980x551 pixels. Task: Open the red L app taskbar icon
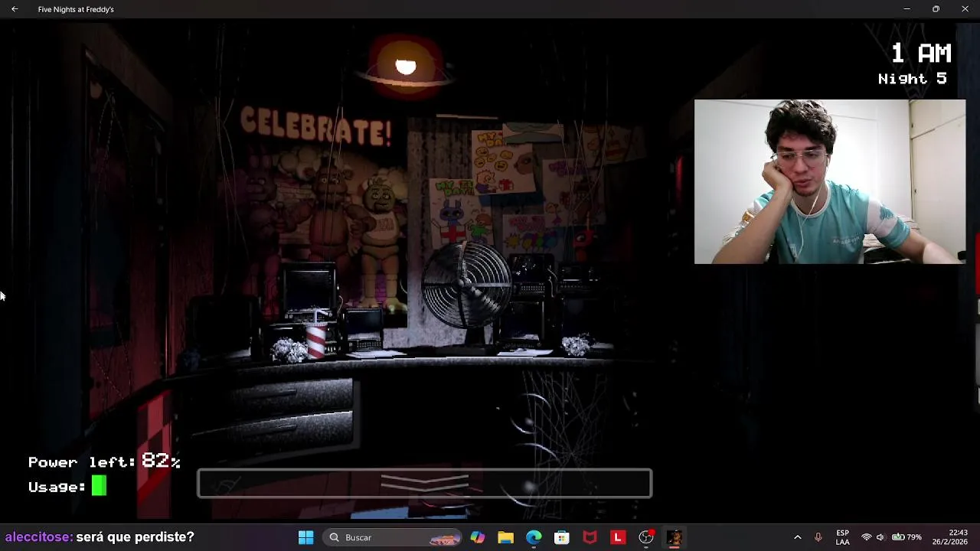pos(618,537)
